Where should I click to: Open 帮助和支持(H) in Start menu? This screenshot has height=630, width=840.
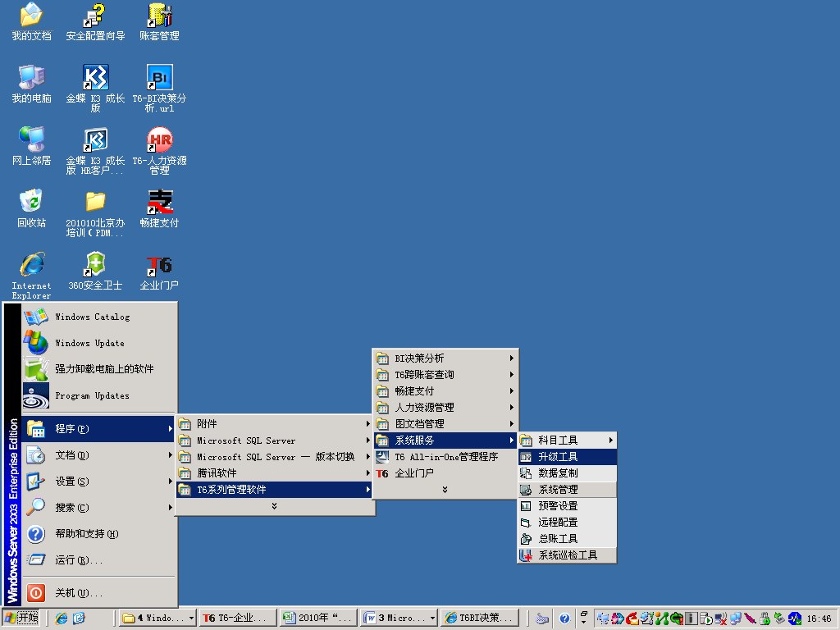pos(99,533)
